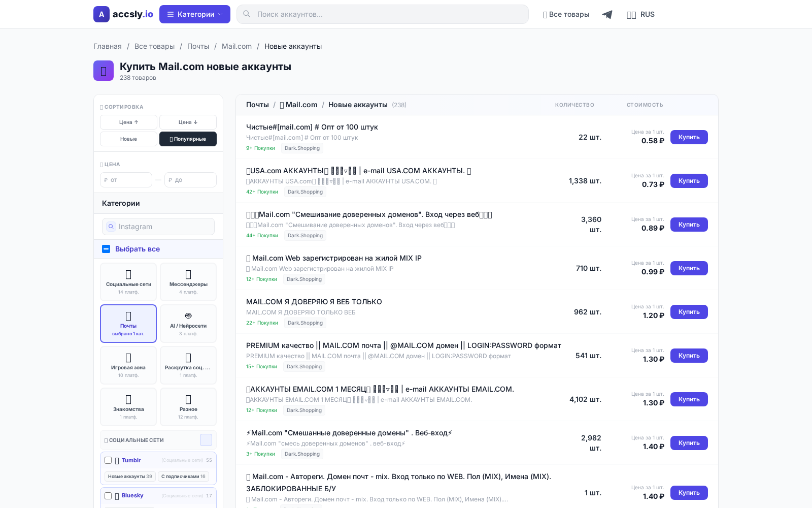Select the Игровая зона category icon
Screen dimensions: 812x508
tap(128, 358)
